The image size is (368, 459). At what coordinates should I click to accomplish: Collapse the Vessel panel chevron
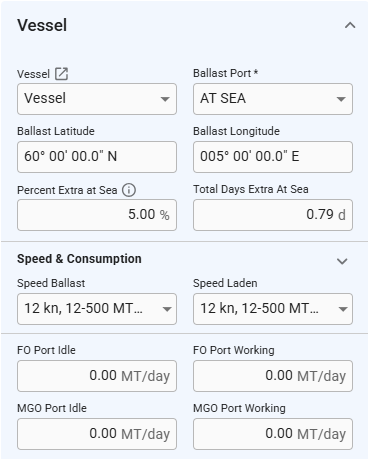coord(350,25)
